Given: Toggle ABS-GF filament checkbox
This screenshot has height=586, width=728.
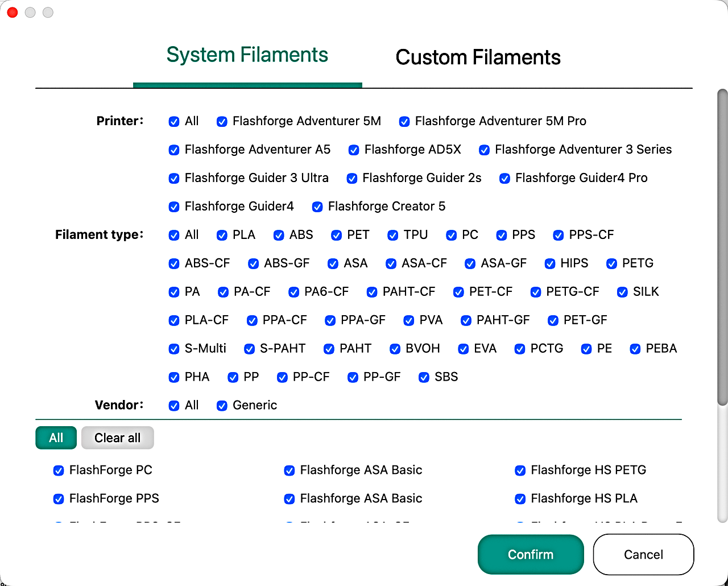Looking at the screenshot, I should (x=254, y=263).
